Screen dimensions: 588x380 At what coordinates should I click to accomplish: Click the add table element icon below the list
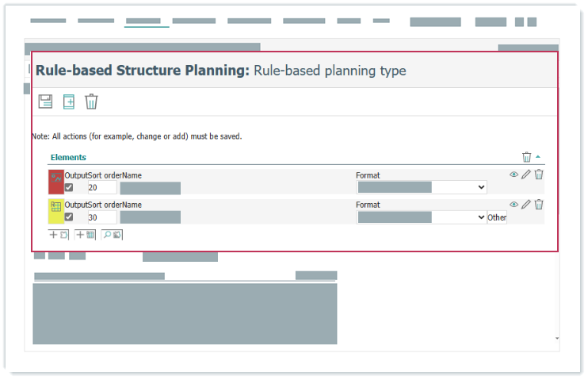point(86,235)
